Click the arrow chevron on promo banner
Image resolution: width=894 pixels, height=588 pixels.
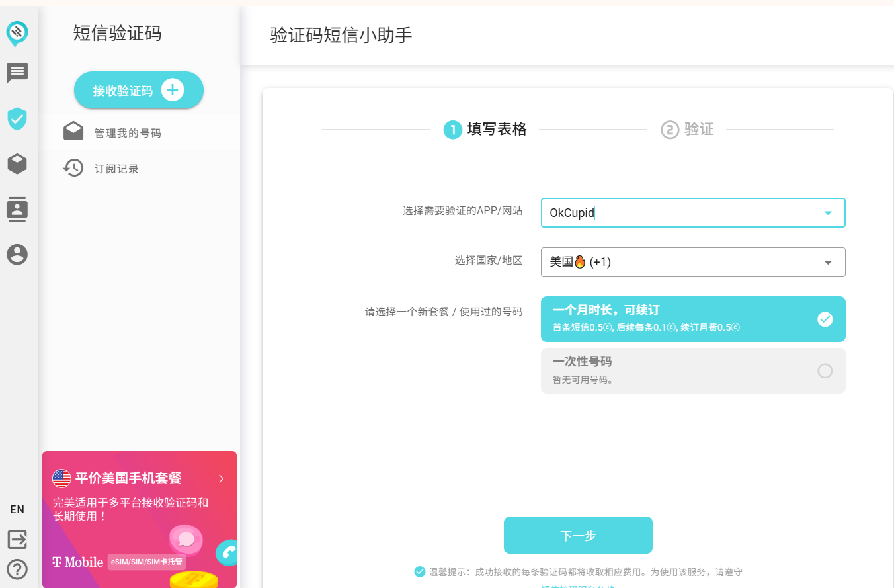click(x=221, y=478)
